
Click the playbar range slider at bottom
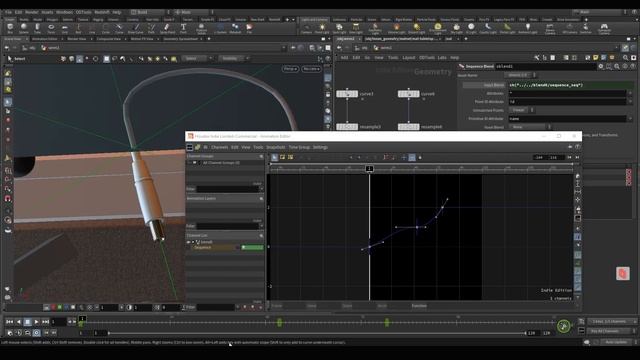[317, 333]
